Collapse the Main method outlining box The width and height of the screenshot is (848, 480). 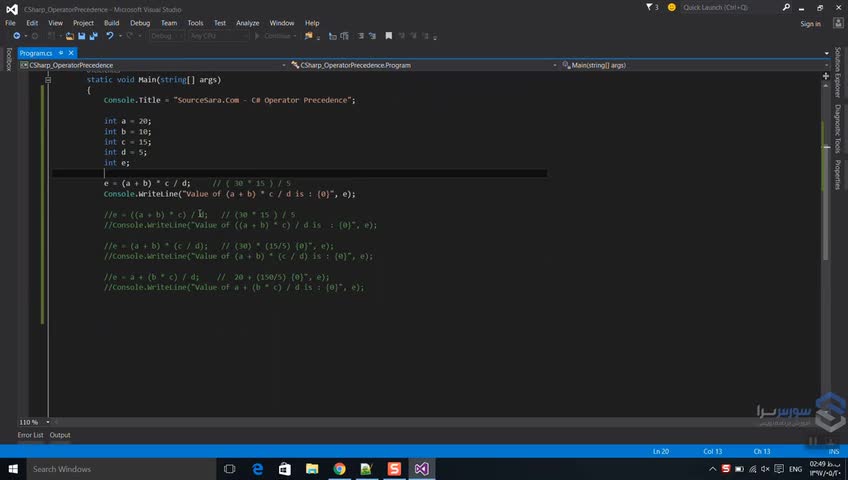tap(48, 79)
